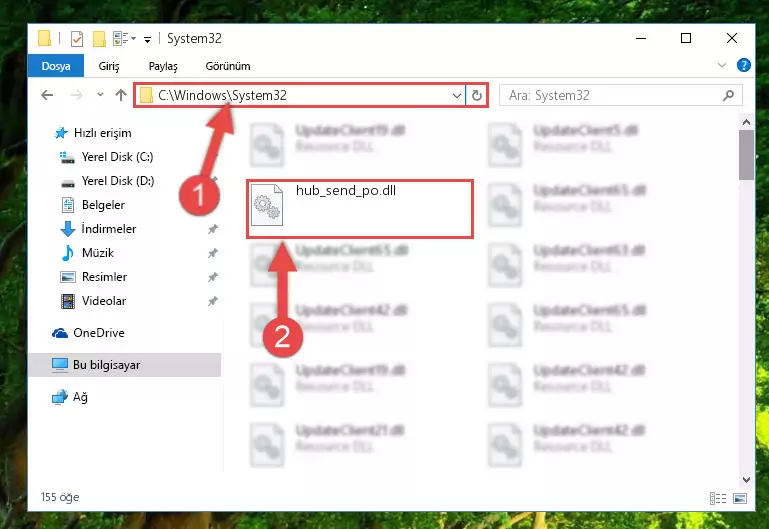Screen dimensions: 769x529
Task: Select Hızlı erişim in navigation pane
Action: pyautogui.click(x=103, y=133)
